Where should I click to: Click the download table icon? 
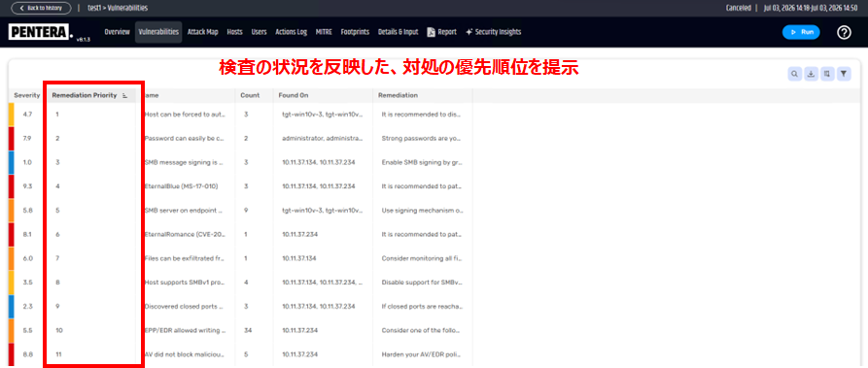pos(811,74)
